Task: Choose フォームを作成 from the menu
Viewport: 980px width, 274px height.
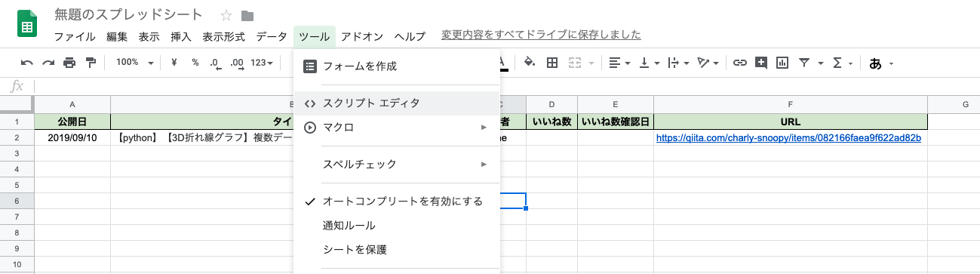Action: 397,66
